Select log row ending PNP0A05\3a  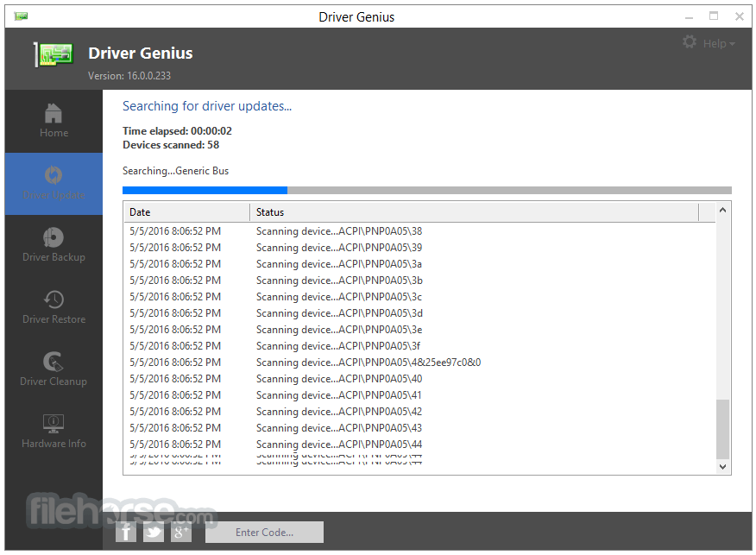point(419,264)
